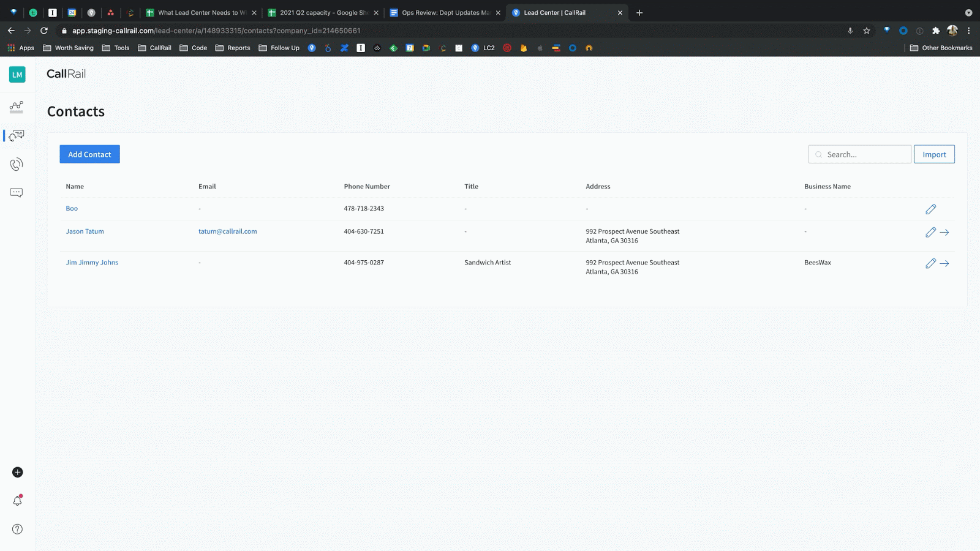This screenshot has width=980, height=551.
Task: Close the Lead Center | CallRail tab
Action: pos(620,13)
